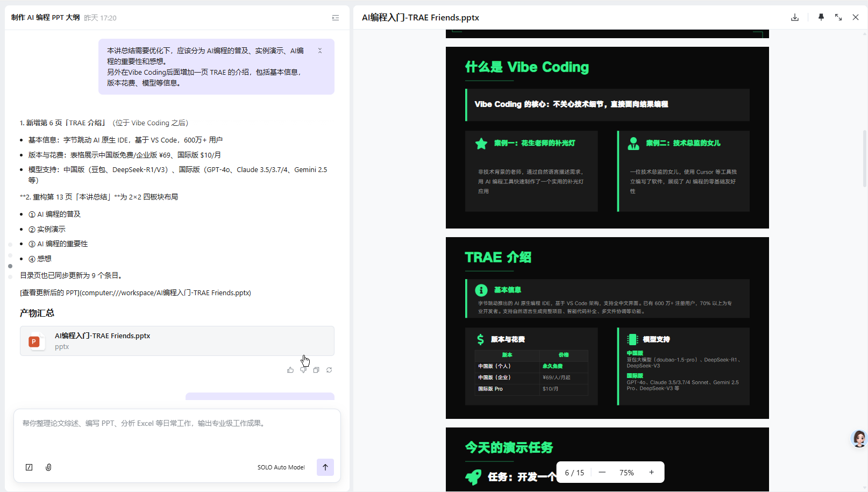The width and height of the screenshot is (868, 492).
Task: Regenerate the assistant's response
Action: point(329,370)
